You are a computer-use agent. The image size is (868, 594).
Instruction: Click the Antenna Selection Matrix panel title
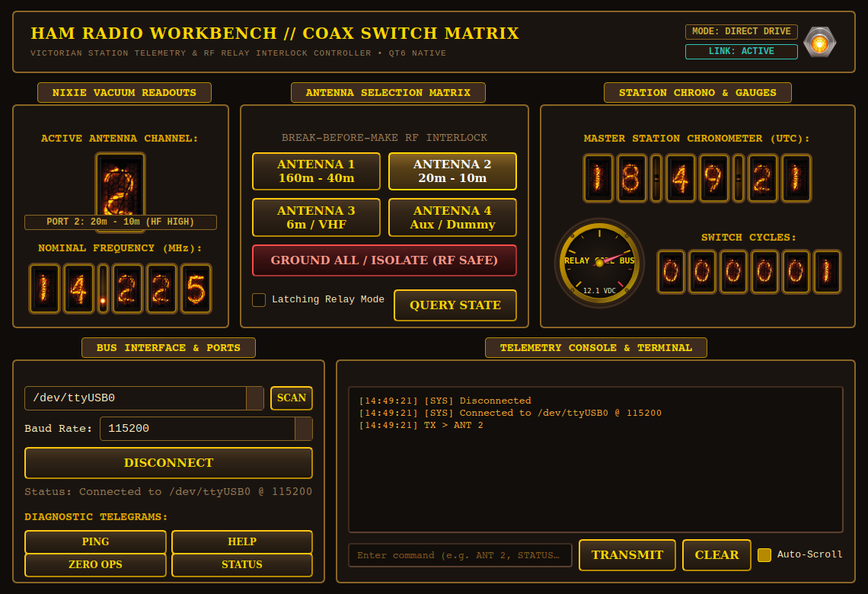[388, 92]
